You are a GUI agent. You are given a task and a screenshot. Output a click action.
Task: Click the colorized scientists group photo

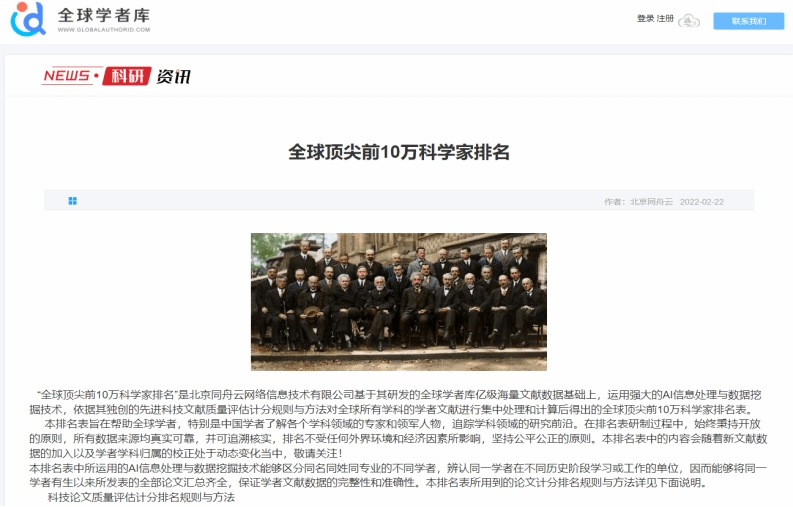point(399,302)
